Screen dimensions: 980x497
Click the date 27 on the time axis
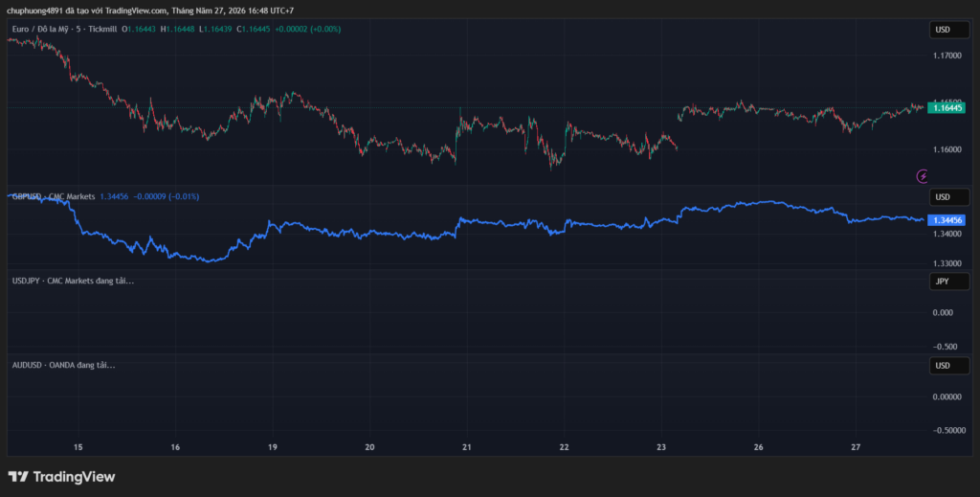pyautogui.click(x=856, y=447)
